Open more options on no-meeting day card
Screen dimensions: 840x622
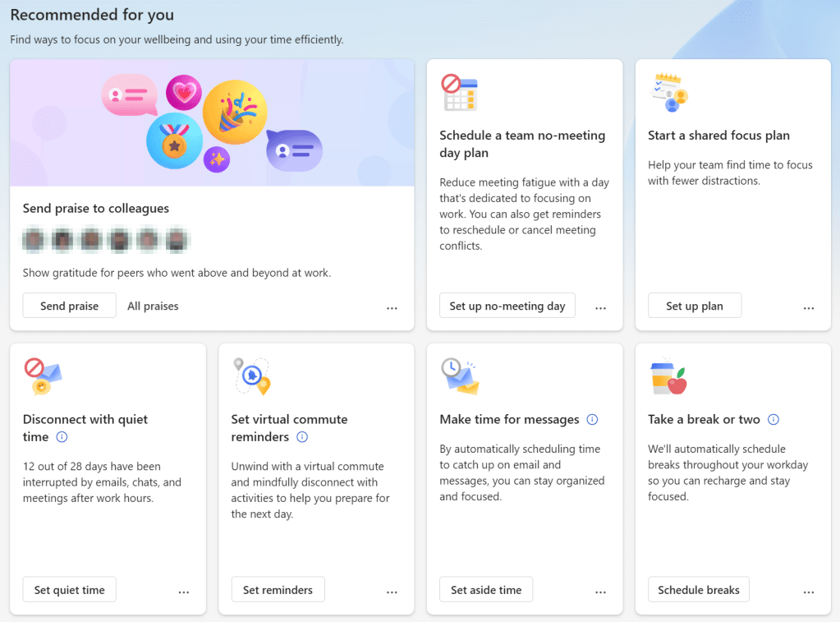pyautogui.click(x=600, y=307)
